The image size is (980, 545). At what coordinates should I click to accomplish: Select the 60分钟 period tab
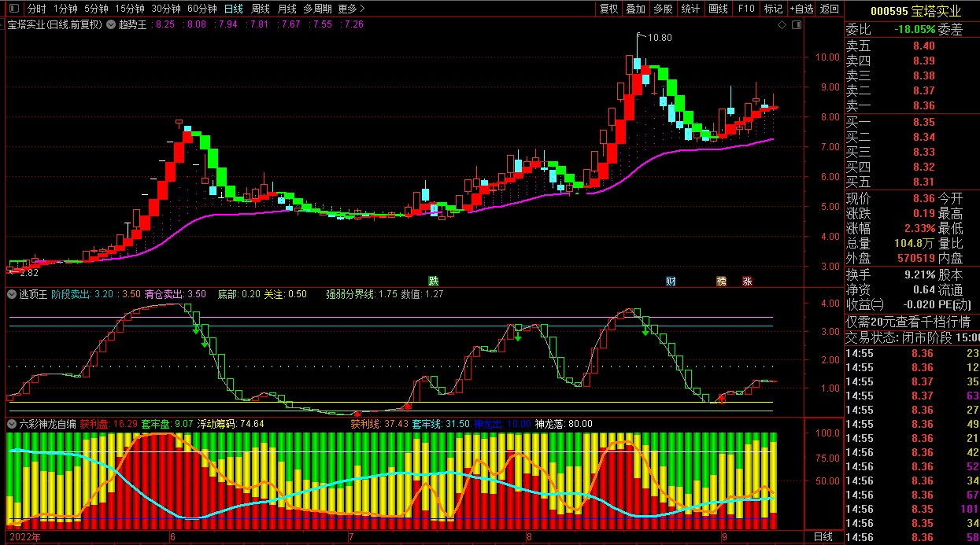click(x=202, y=9)
